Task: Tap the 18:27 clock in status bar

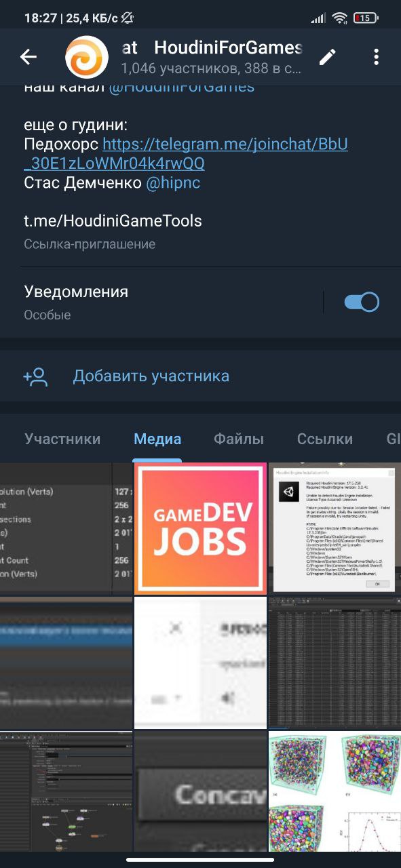Action: pyautogui.click(x=41, y=18)
